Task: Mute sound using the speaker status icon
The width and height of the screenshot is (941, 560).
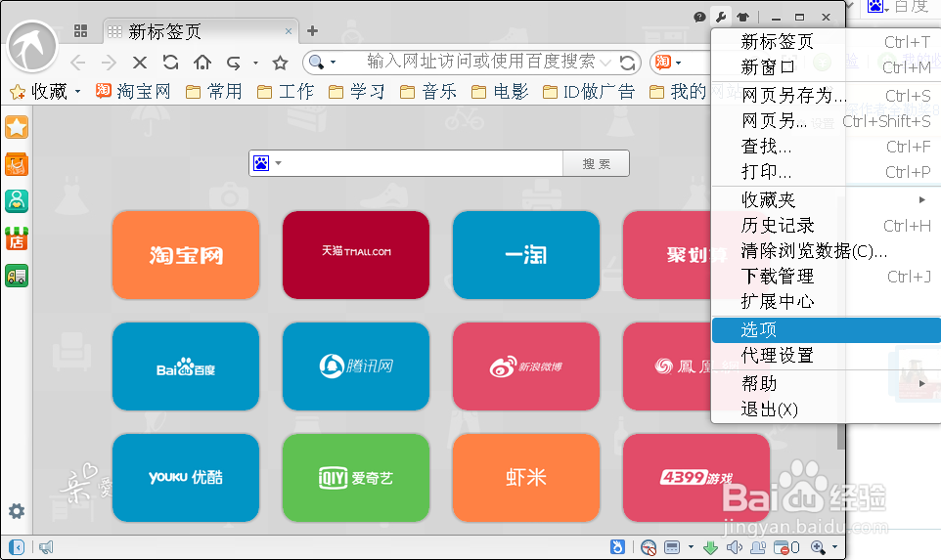Action: tap(734, 547)
